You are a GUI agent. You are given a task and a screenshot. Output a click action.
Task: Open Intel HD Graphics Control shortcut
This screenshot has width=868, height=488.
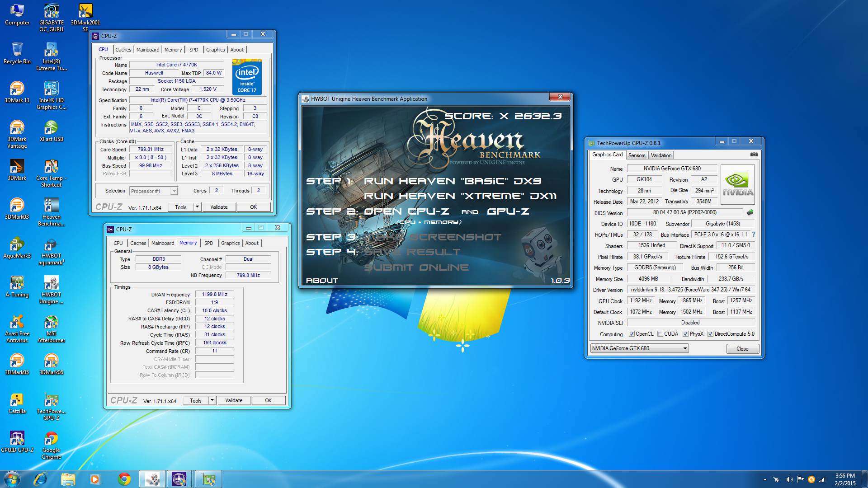[51, 96]
